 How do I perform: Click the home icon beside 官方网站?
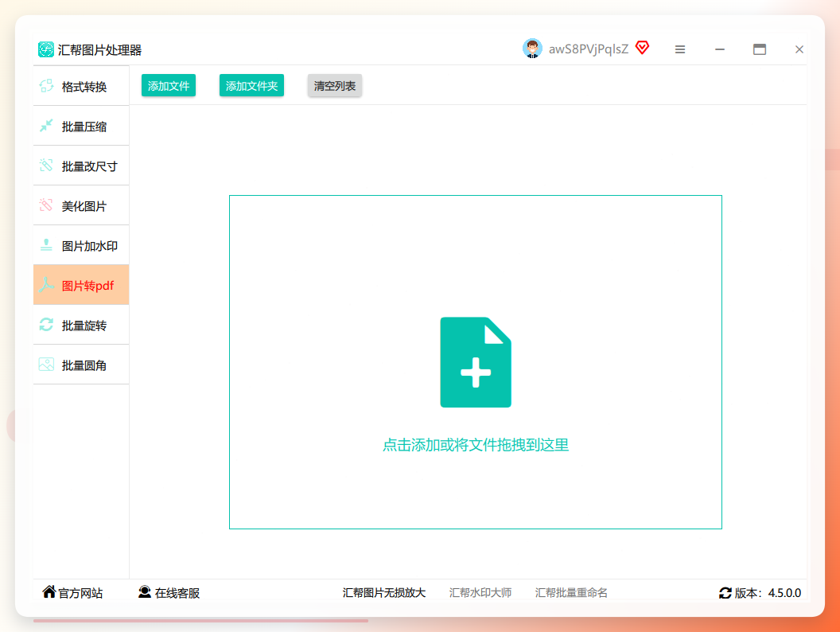(49, 591)
